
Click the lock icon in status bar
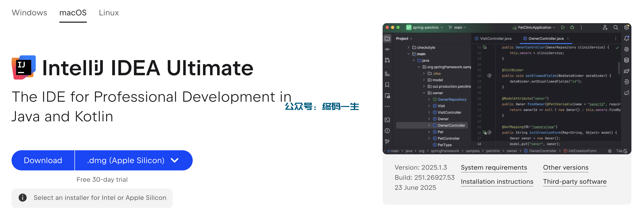tap(625, 151)
